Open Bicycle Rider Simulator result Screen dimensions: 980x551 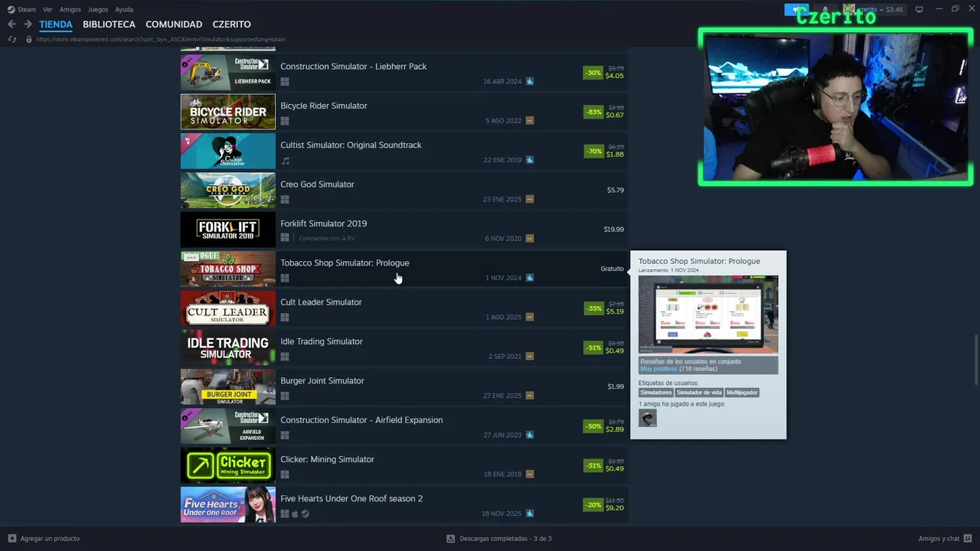click(x=404, y=112)
